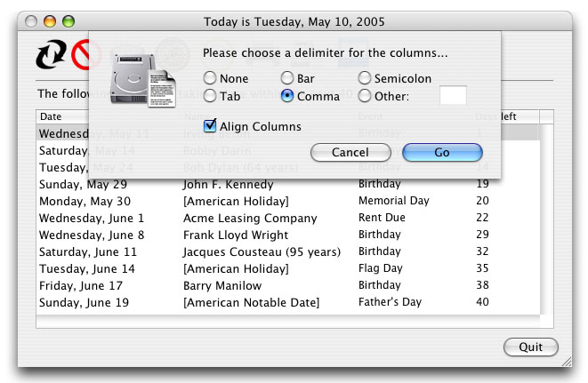Minimize the window with yellow button
Viewport: 588px width, 383px height.
pyautogui.click(x=52, y=20)
